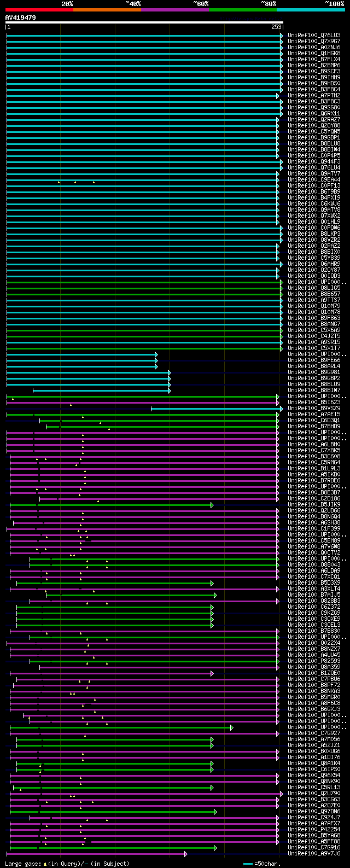Select hit label UniRef100_A9V7J6
This screenshot has width=350, height=868.
click(314, 854)
